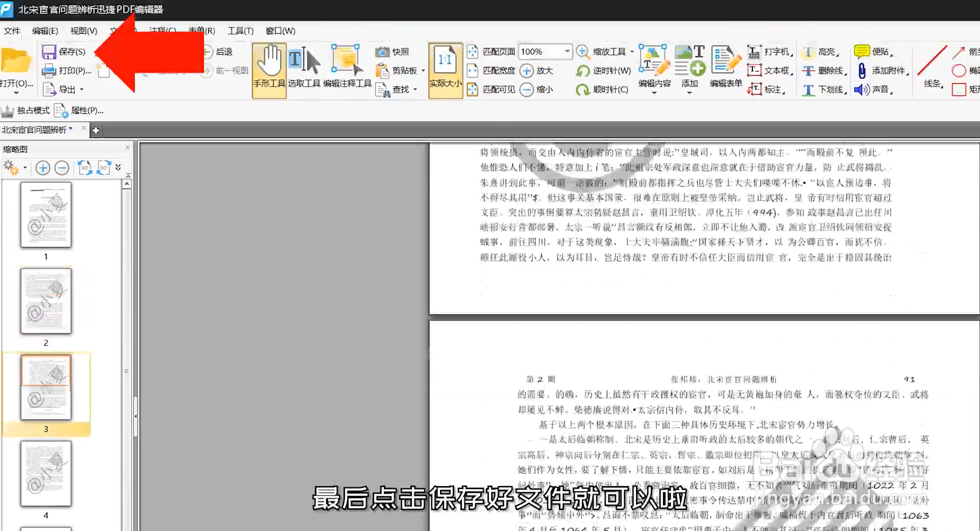Select page 1 thumbnail

tap(46, 215)
